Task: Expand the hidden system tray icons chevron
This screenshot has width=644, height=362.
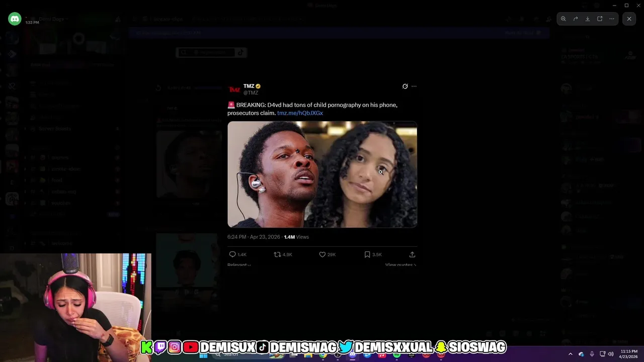Action: [570, 354]
